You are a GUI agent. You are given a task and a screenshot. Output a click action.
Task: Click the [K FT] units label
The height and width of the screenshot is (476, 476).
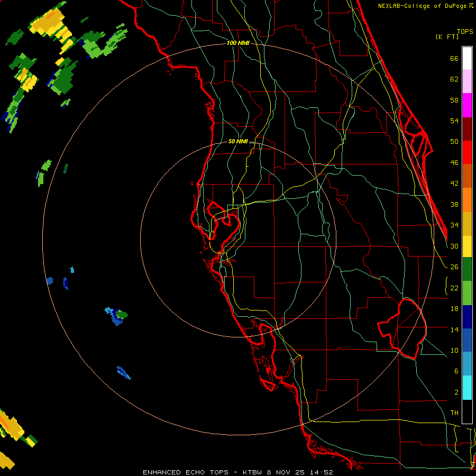(x=447, y=36)
